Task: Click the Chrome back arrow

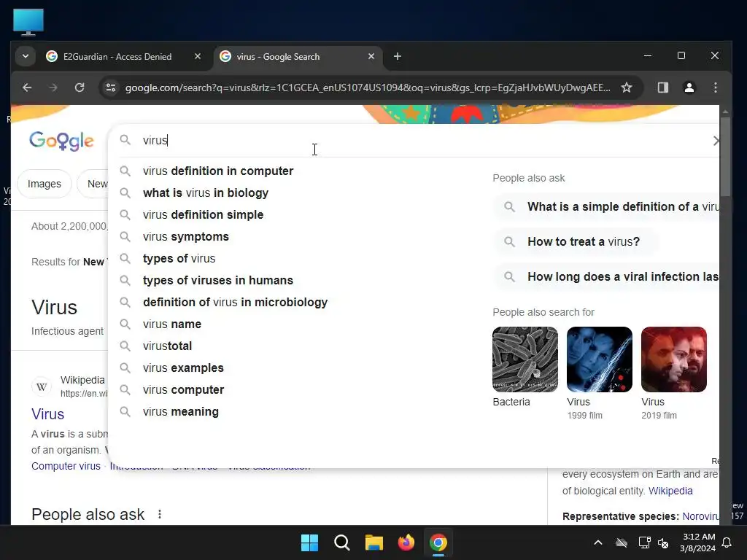Action: [x=27, y=87]
